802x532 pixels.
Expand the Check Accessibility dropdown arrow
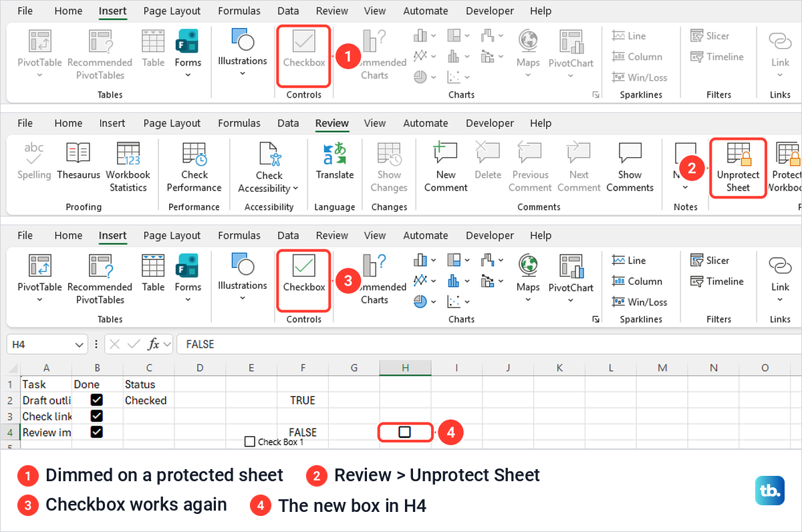pos(295,188)
